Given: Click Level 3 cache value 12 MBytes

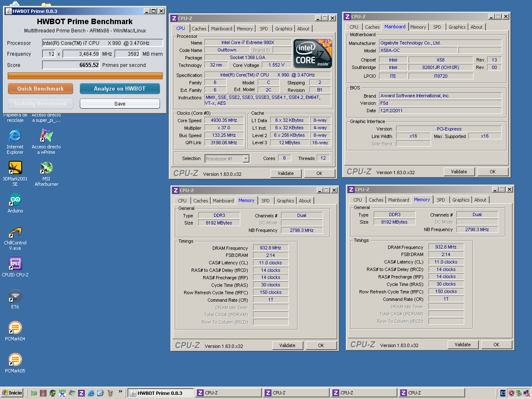Looking at the screenshot, I should tap(290, 143).
